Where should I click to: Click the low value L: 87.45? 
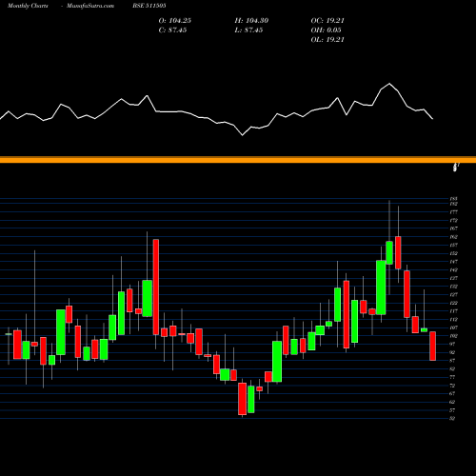tap(248, 30)
